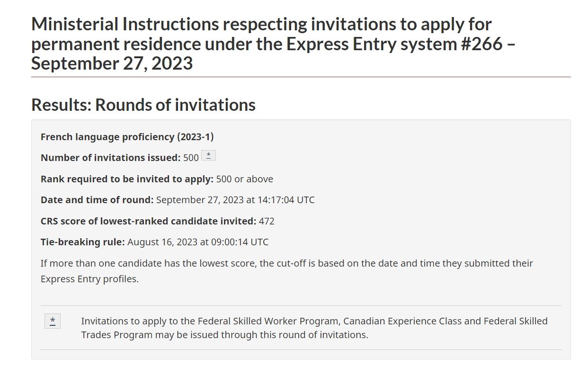Click the "Number of invitations issued:" label
Image resolution: width=588 pixels, height=376 pixels.
[111, 158]
